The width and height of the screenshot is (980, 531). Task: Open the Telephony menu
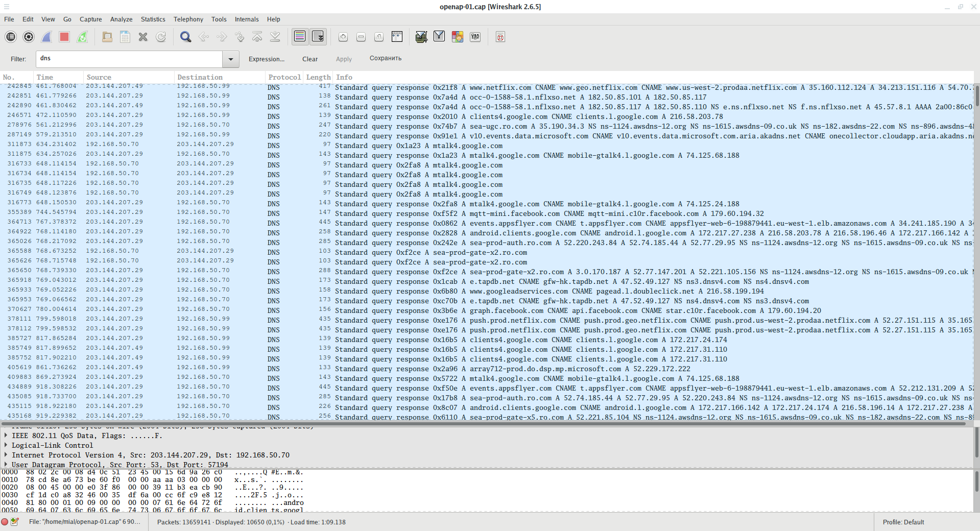(188, 19)
